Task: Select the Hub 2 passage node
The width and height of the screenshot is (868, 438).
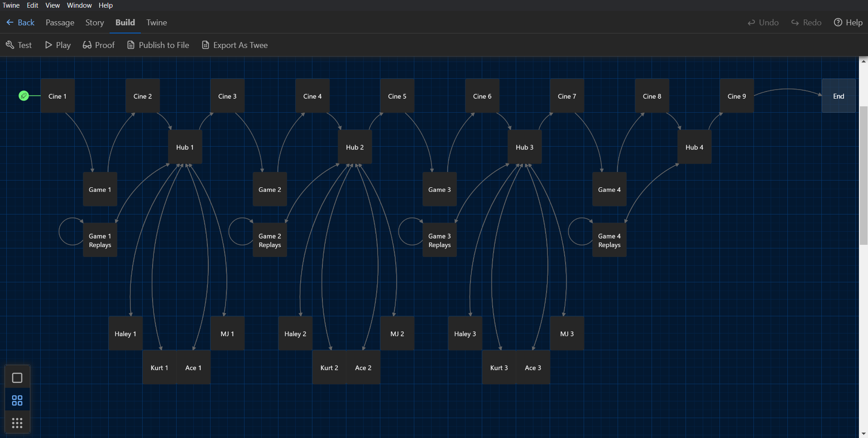Action: coord(355,147)
